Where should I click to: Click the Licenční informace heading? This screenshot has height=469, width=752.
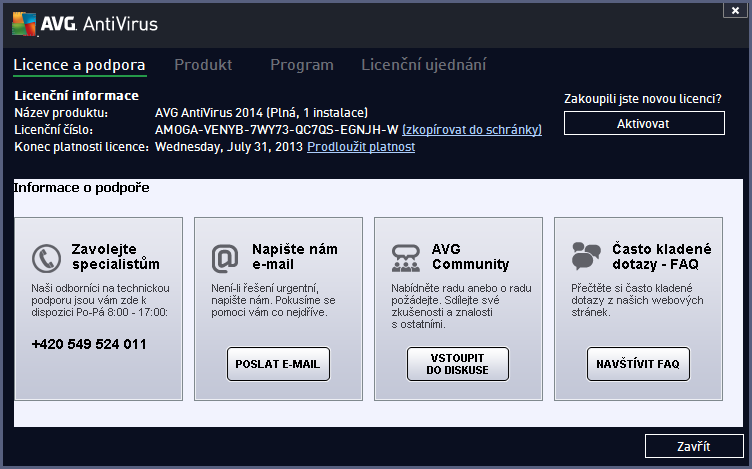(77, 95)
